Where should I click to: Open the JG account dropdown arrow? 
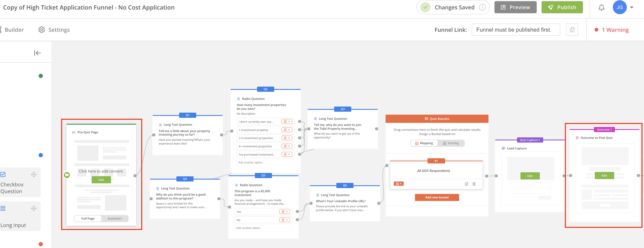[631, 7]
